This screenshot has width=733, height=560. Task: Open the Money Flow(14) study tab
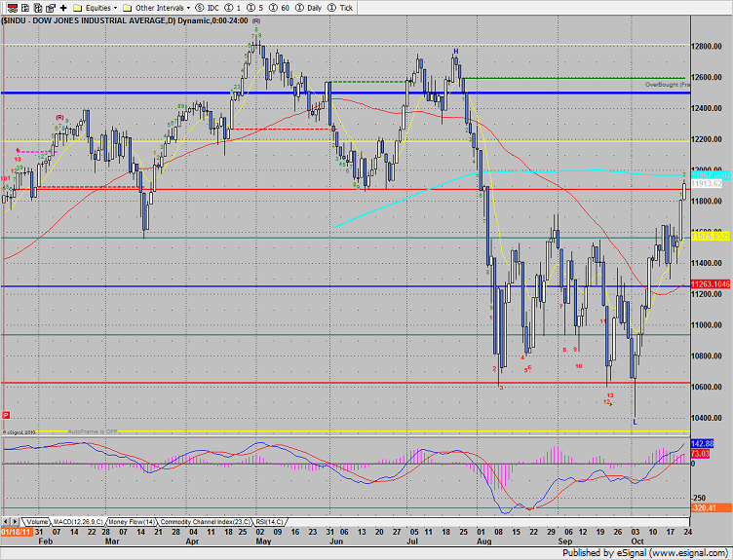point(132,522)
